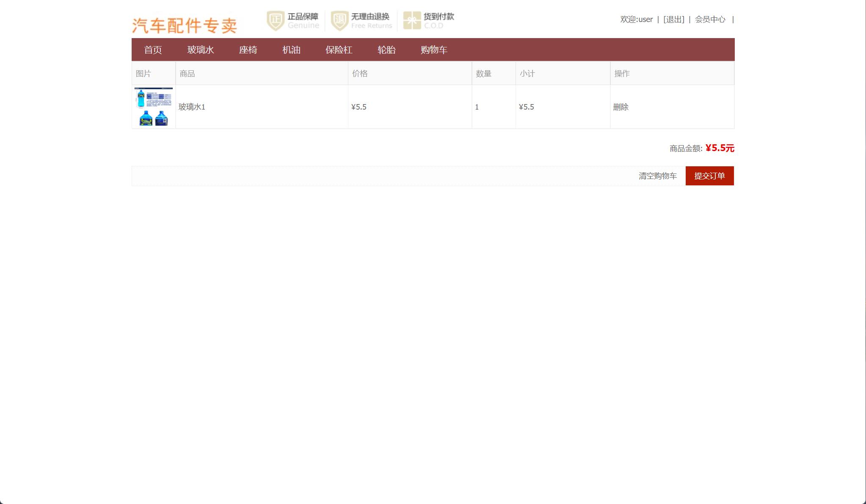Open the 购物车 cart from the navigation bar
The width and height of the screenshot is (866, 504).
coord(433,50)
